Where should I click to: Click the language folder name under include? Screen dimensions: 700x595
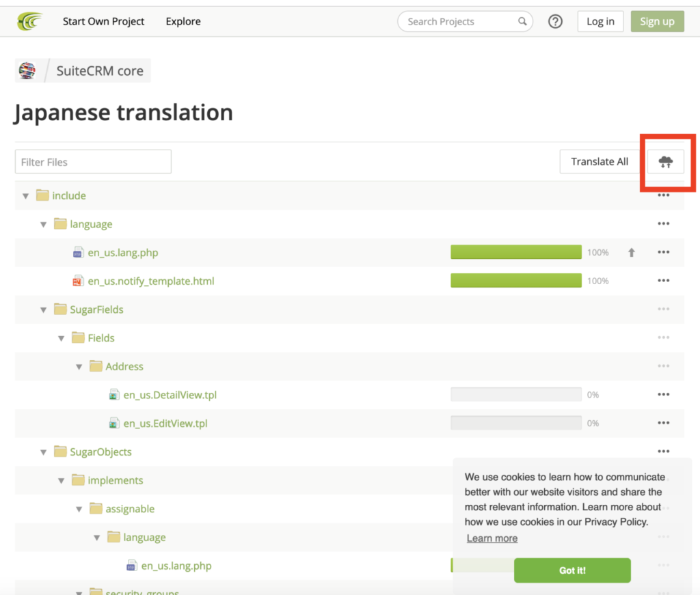[x=91, y=224]
